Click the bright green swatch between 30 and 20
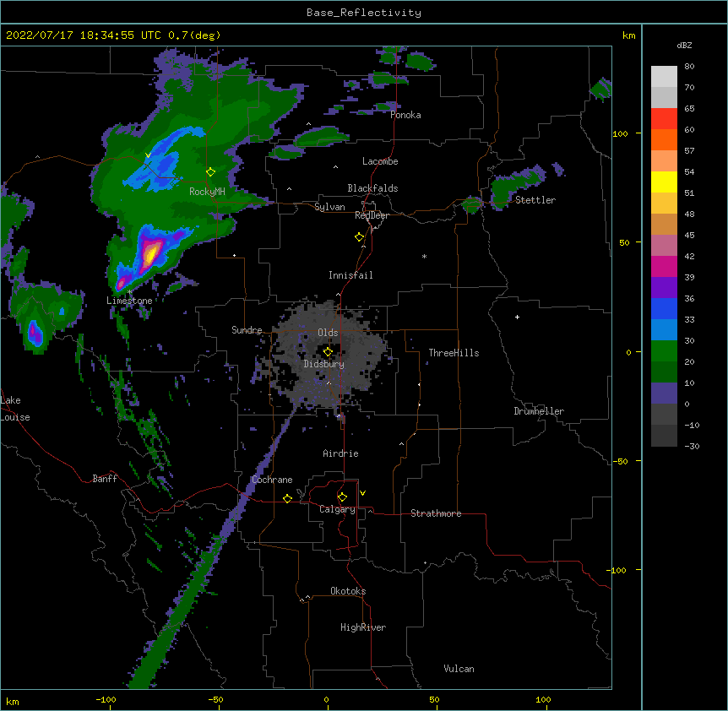Screen dimensions: 728x711 tap(664, 351)
